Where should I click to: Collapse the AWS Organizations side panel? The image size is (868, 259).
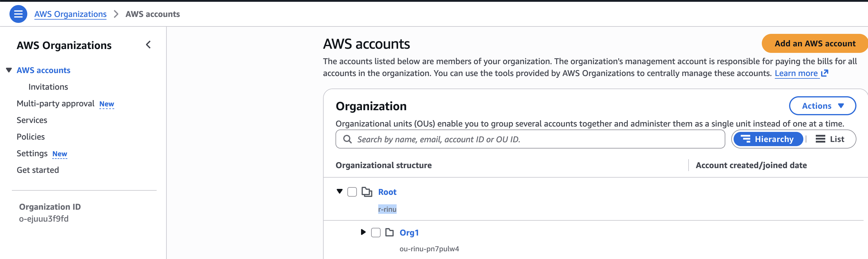tap(148, 45)
